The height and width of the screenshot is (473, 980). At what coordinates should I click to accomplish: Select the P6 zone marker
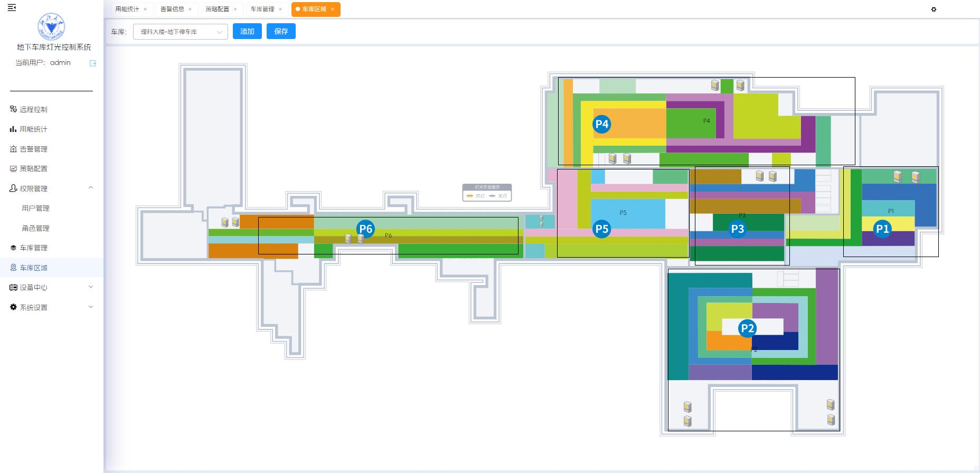pos(365,229)
